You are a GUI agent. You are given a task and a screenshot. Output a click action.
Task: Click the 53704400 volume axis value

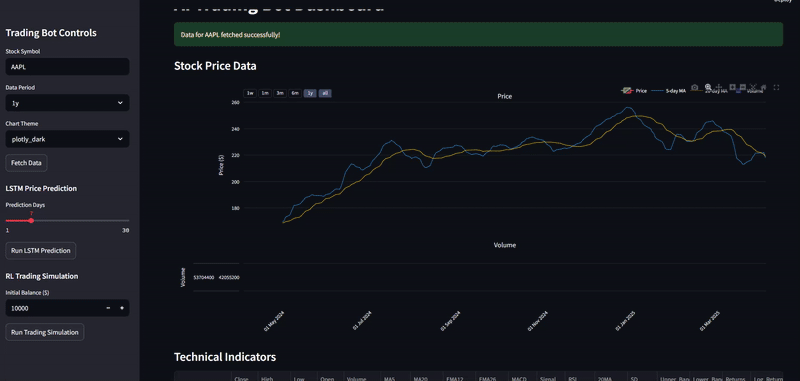coord(204,277)
